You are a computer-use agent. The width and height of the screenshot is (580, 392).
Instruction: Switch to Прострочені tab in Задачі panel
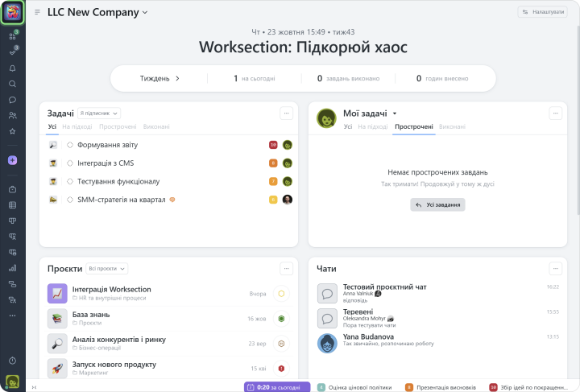pos(118,127)
